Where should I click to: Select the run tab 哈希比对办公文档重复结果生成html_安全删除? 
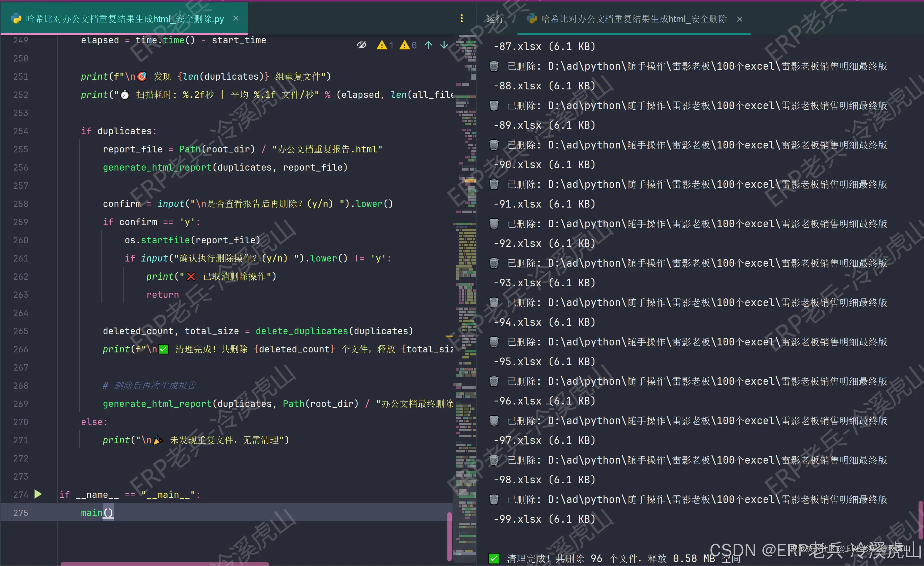pos(634,19)
